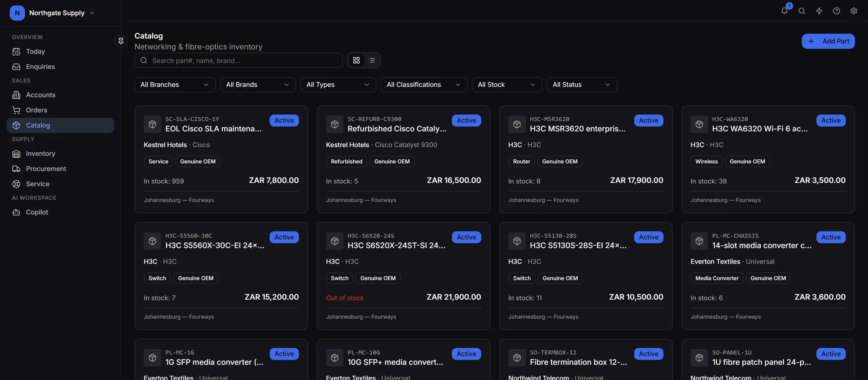
Task: Open the Procurement page
Action: click(60, 169)
